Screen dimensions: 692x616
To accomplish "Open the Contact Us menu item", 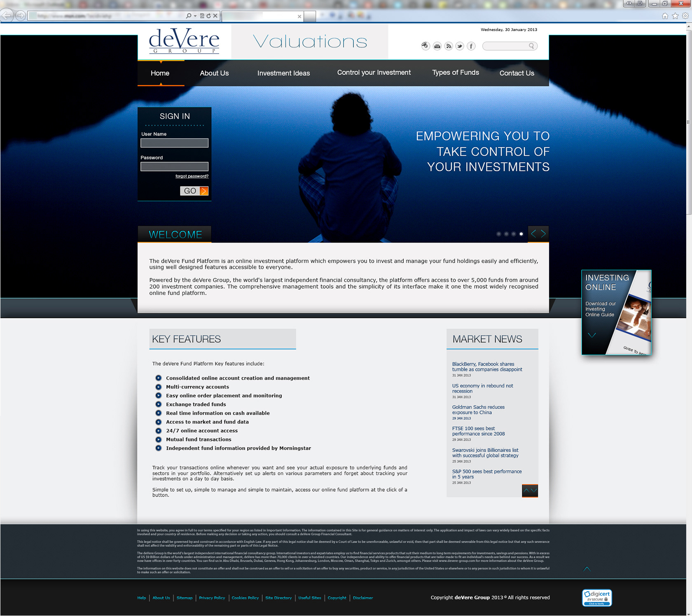I will pos(517,73).
